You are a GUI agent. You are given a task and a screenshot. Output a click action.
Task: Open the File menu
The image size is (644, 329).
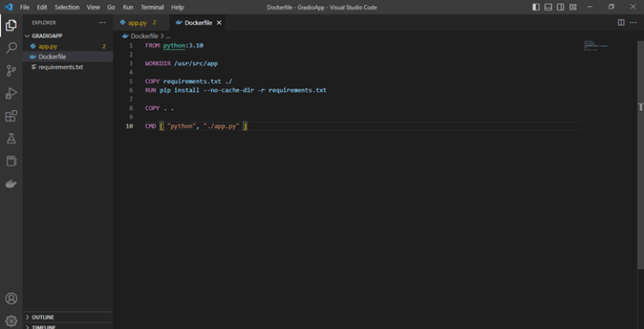click(x=25, y=8)
